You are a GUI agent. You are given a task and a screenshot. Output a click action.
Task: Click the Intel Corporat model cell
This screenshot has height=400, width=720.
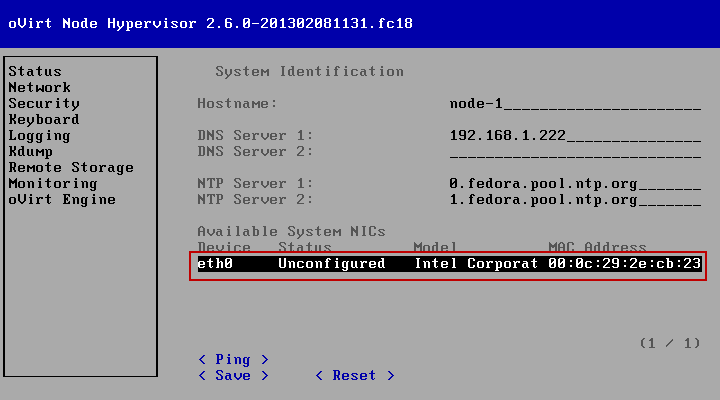tap(476, 264)
